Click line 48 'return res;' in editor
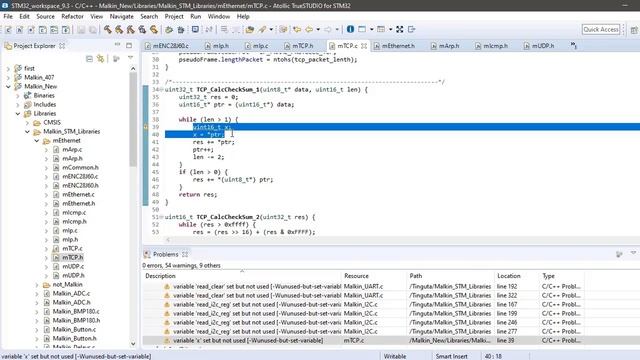The width and height of the screenshot is (640, 360). pos(198,195)
